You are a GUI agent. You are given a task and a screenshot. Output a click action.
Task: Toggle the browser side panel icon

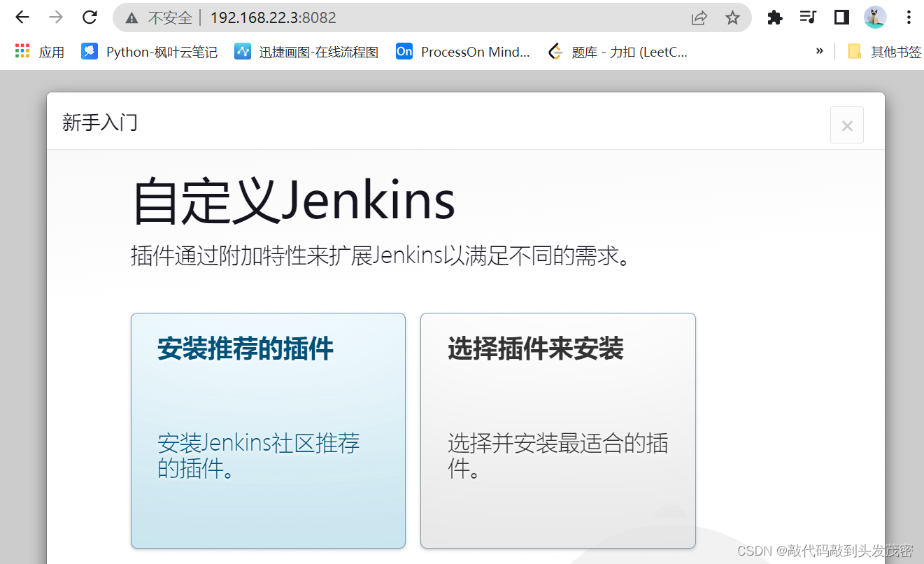841,17
